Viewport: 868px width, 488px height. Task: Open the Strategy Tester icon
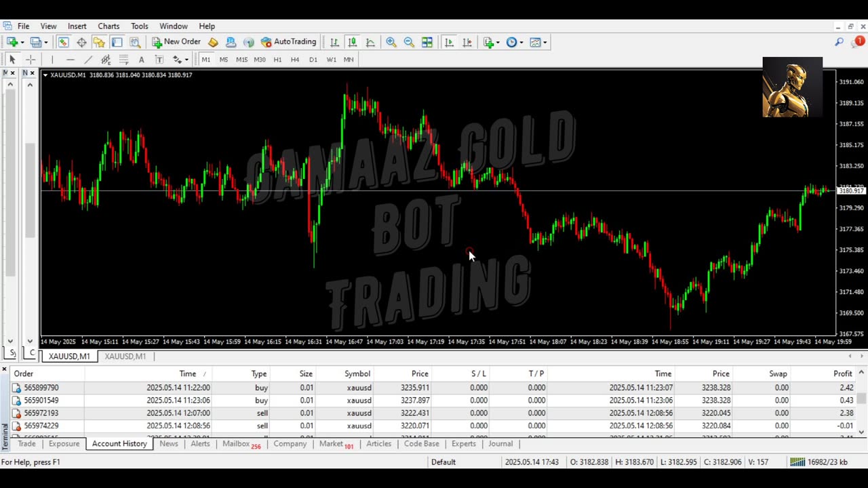coord(135,42)
